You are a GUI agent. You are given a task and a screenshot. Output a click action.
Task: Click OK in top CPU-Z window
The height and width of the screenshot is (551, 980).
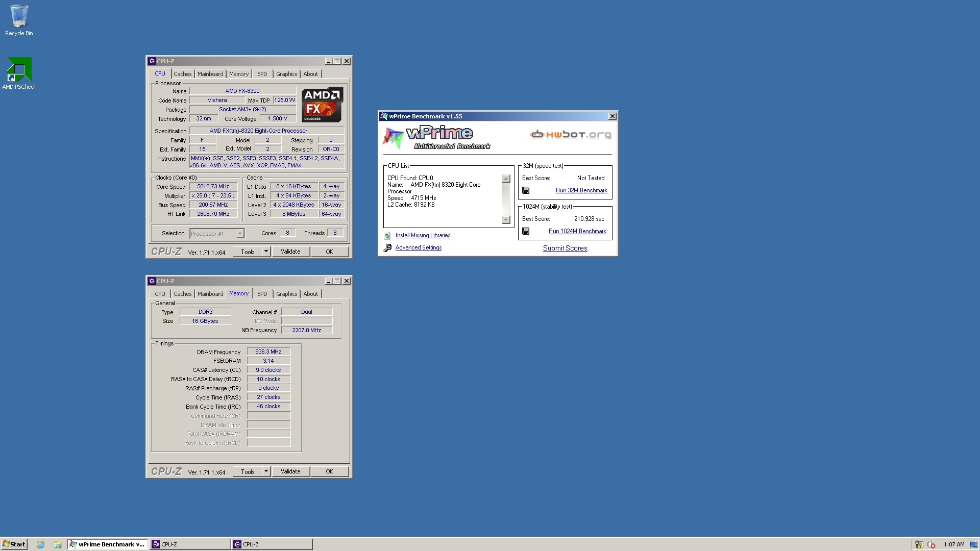pyautogui.click(x=329, y=252)
